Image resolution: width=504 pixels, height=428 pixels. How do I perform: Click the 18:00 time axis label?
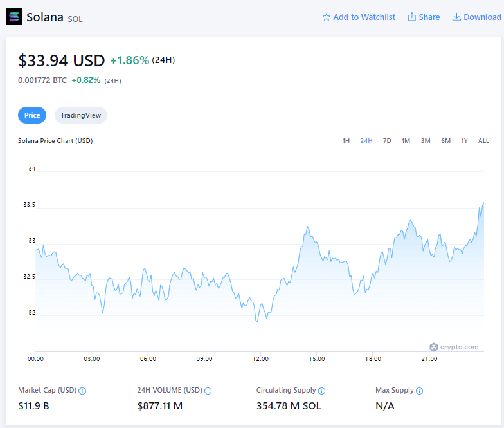(x=373, y=359)
